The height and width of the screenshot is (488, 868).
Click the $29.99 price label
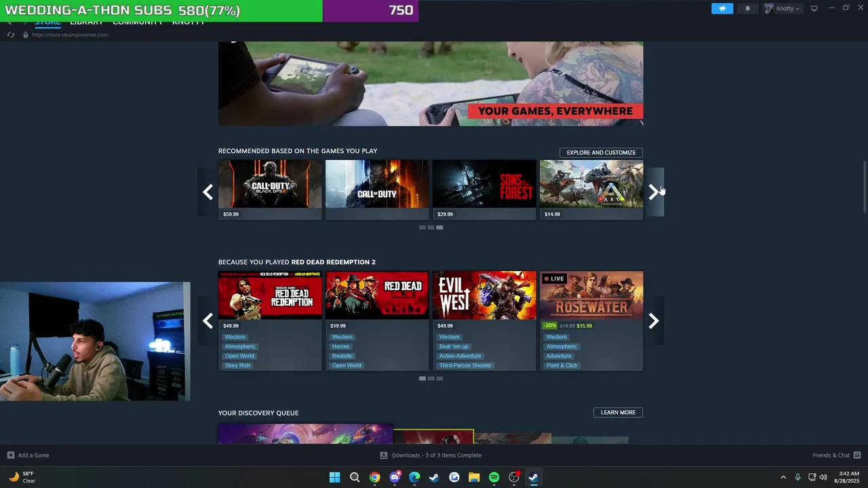[445, 214]
